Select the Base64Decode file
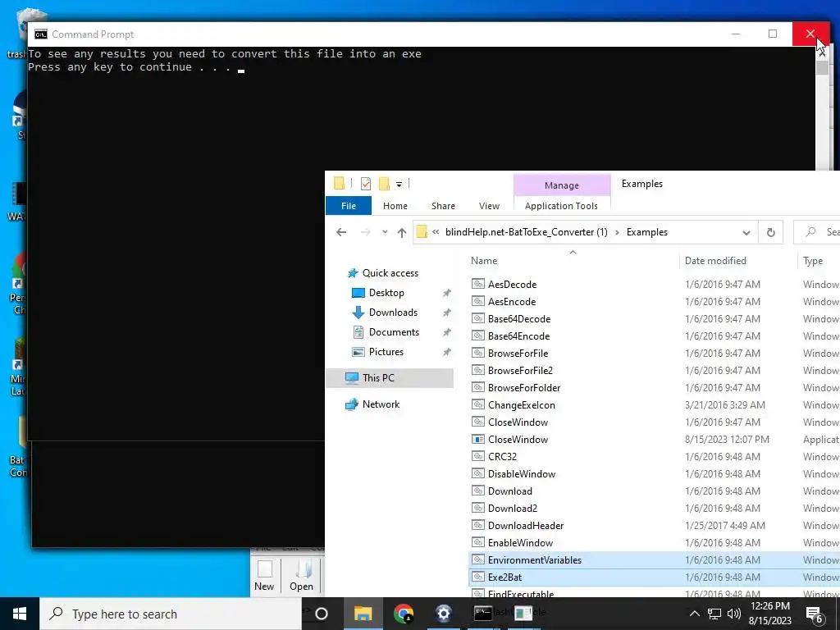The height and width of the screenshot is (630, 840). coord(518,319)
